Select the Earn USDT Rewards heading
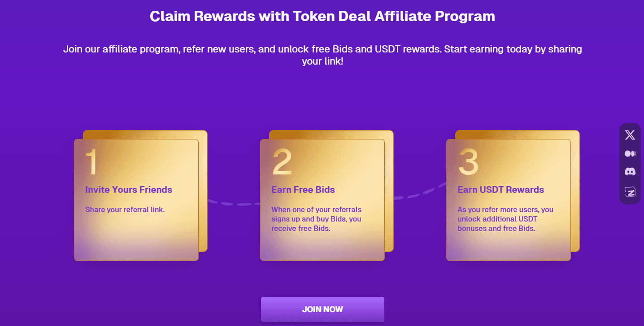Viewport: 644px width, 326px height. click(500, 190)
